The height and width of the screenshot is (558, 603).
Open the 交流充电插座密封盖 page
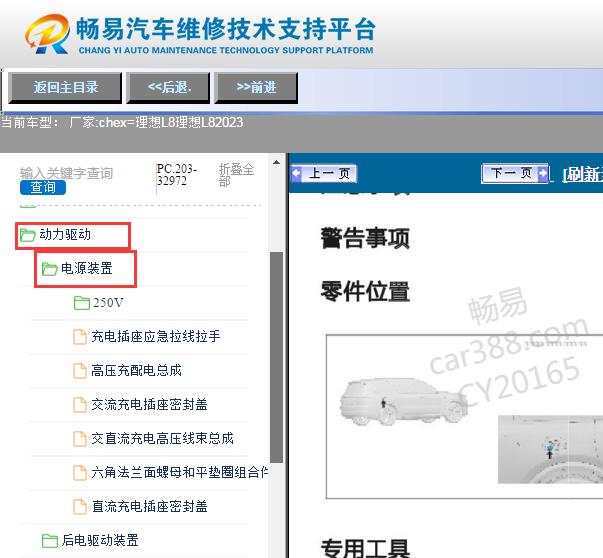tap(149, 404)
